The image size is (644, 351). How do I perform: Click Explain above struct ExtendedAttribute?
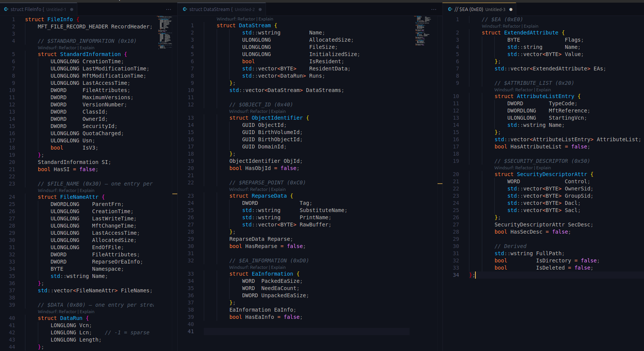(531, 26)
